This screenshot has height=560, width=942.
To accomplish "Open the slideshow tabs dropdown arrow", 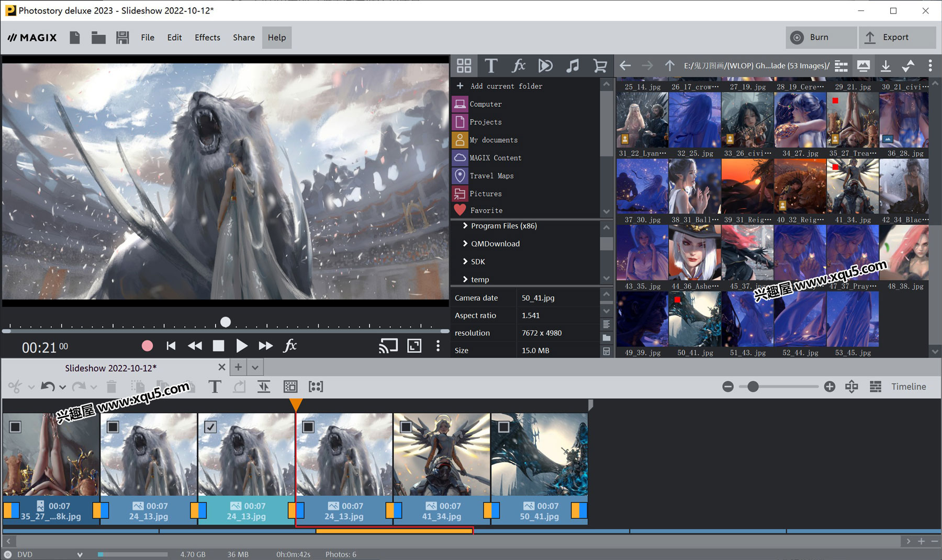I will pyautogui.click(x=255, y=368).
